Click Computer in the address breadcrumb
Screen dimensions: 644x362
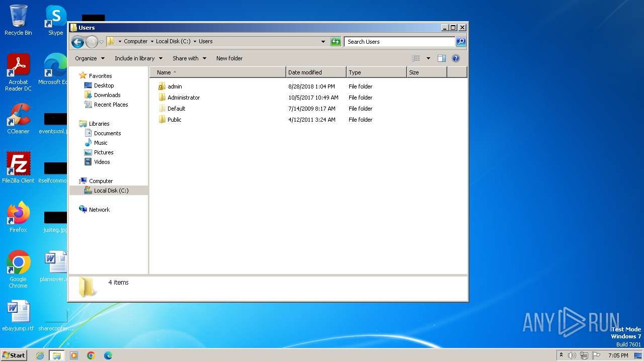click(x=135, y=42)
